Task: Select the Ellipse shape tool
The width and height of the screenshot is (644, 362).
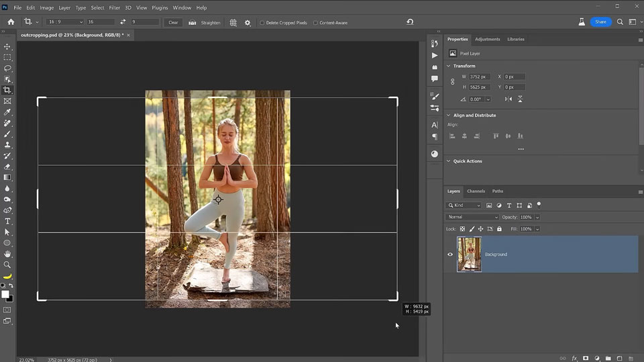Action: click(x=7, y=243)
